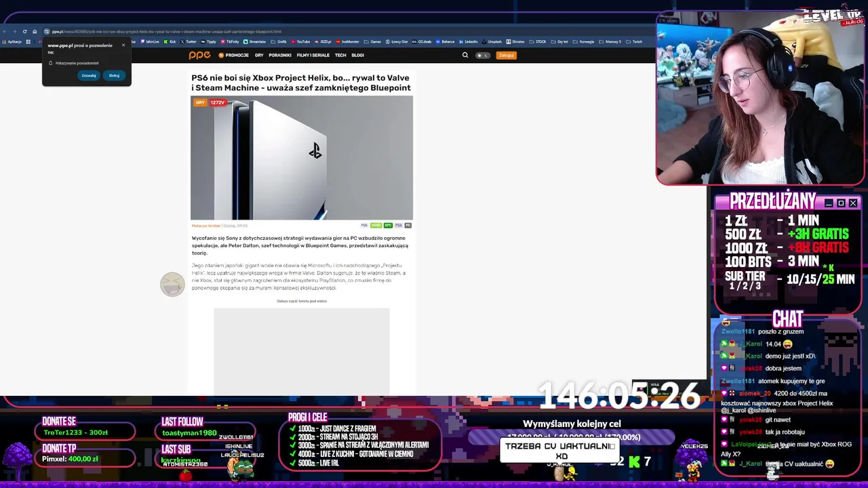Click the PlayStation console article image
The height and width of the screenshot is (488, 868).
pyautogui.click(x=302, y=158)
